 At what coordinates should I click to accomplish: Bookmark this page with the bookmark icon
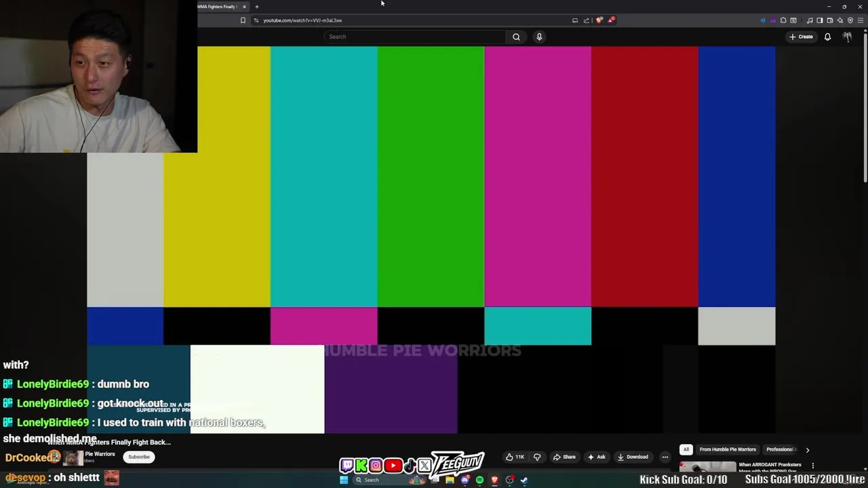(x=243, y=20)
